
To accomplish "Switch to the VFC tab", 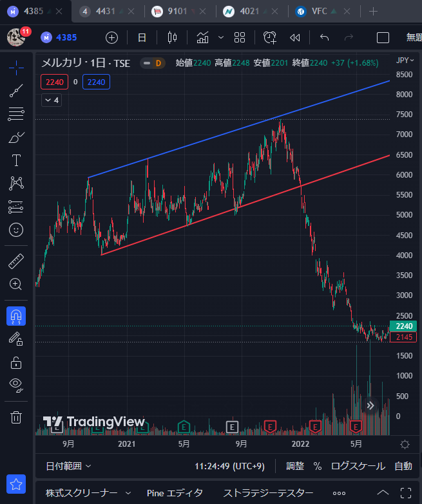I will click(319, 11).
